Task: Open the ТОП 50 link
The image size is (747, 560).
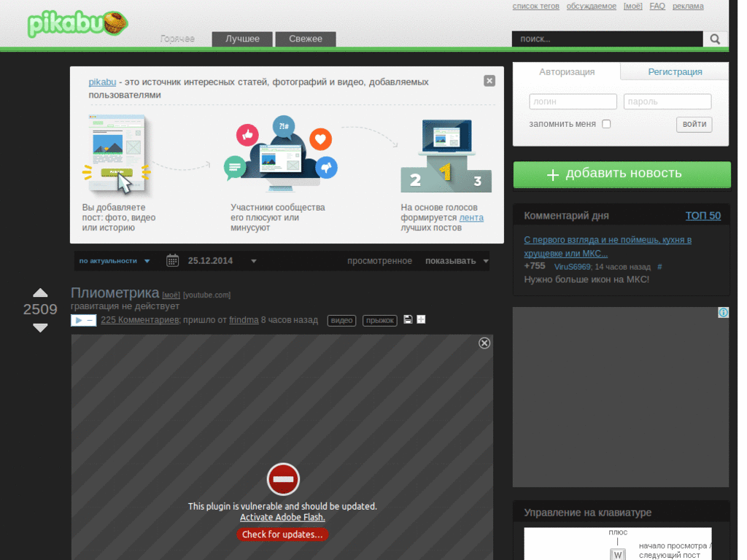Action: pyautogui.click(x=703, y=216)
